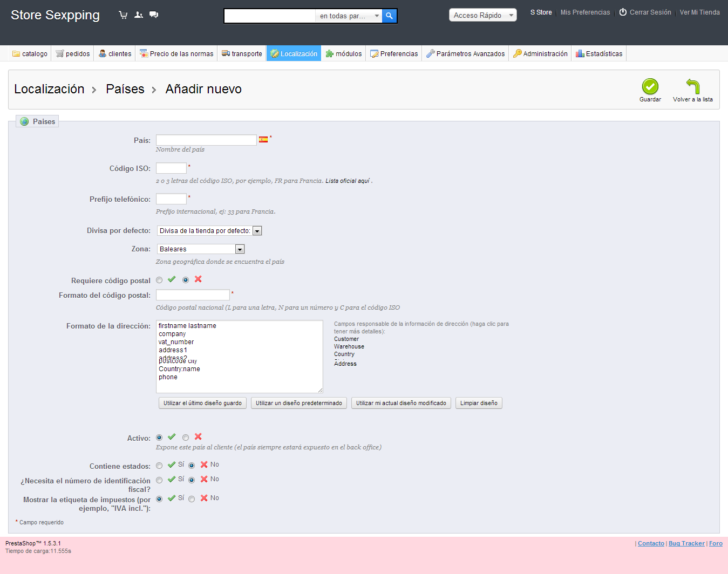Click the messages speech bubble icon
This screenshot has height=574, width=728.
point(154,15)
